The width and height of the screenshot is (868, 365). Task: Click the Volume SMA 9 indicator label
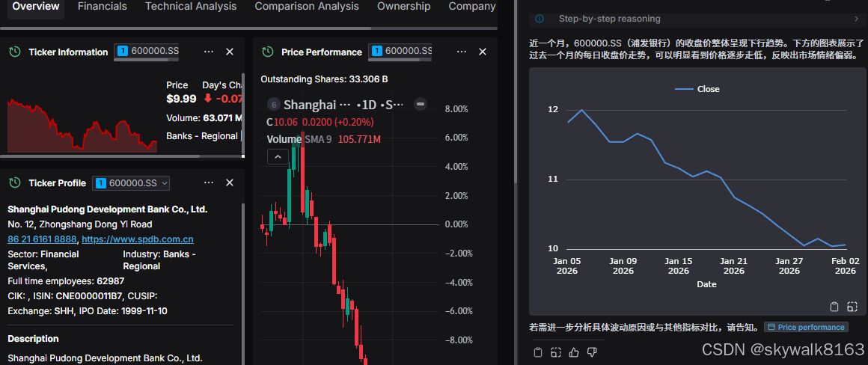tap(299, 139)
